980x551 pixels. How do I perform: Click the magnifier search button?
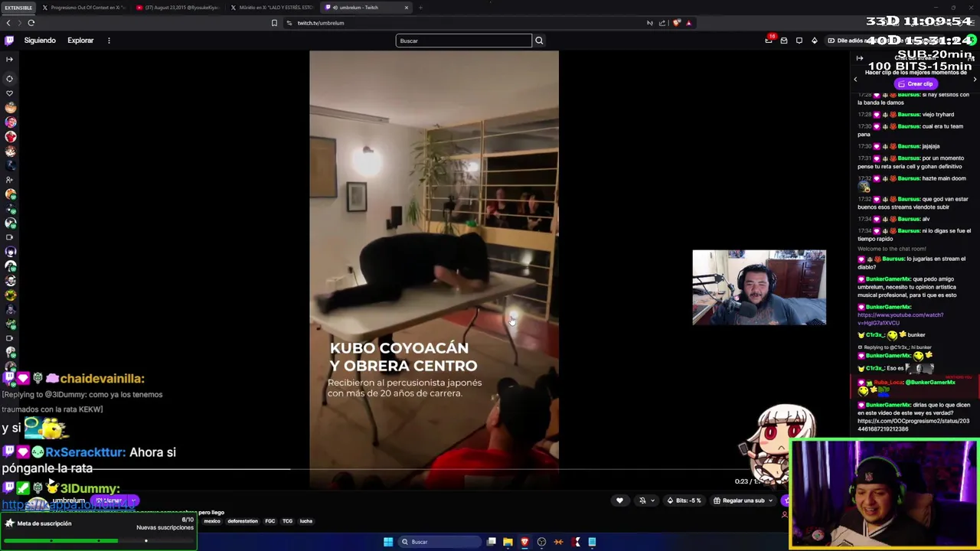pos(539,41)
